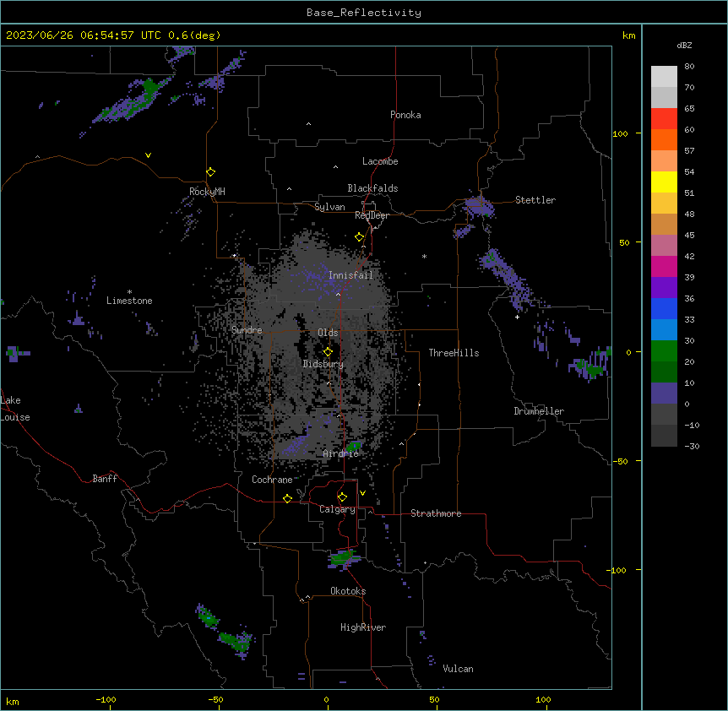Click the Sundre label
Viewport: 728px width, 711px height.
tap(247, 330)
